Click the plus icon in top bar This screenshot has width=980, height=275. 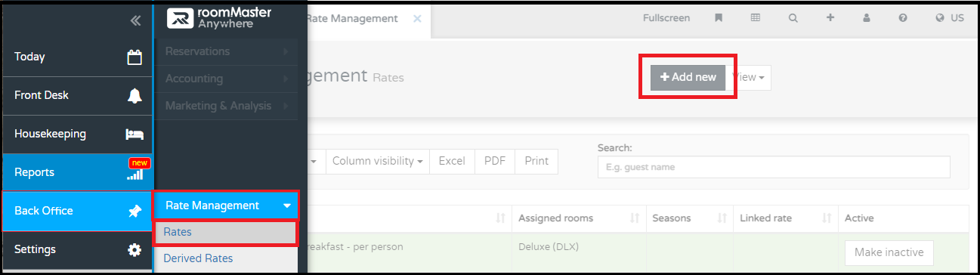coord(830,18)
